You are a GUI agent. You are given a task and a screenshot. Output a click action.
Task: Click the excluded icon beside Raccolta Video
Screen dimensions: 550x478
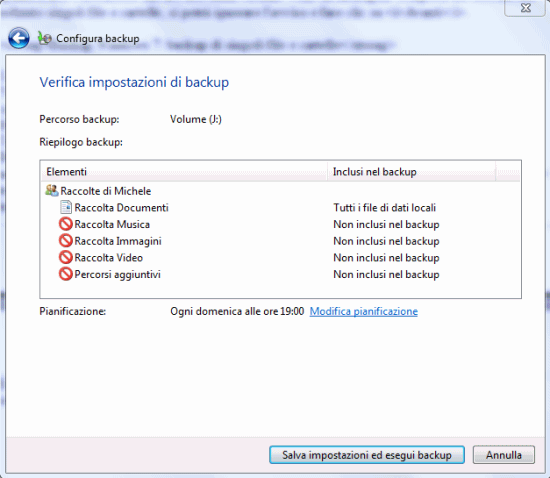point(66,257)
